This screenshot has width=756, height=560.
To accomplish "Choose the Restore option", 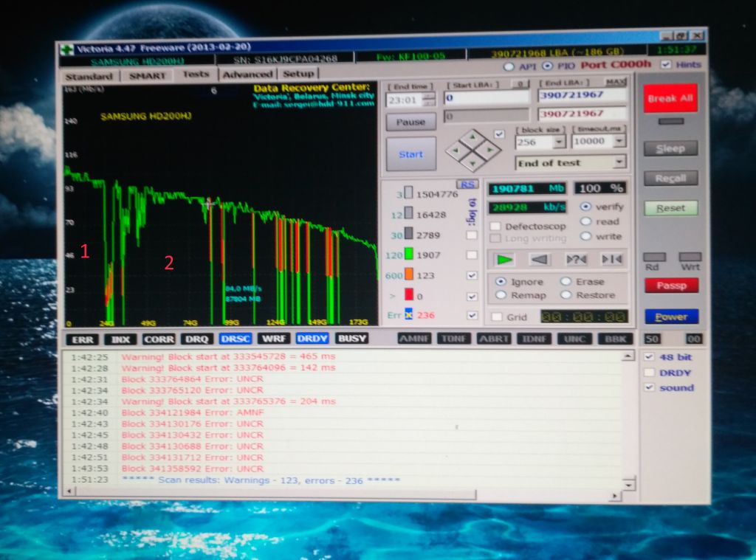I will click(x=566, y=295).
